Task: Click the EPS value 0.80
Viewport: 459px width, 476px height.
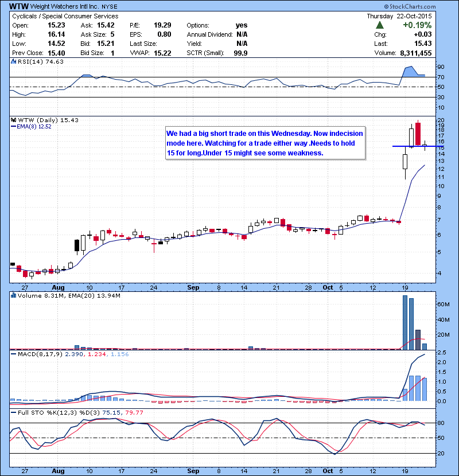Action: (x=164, y=34)
